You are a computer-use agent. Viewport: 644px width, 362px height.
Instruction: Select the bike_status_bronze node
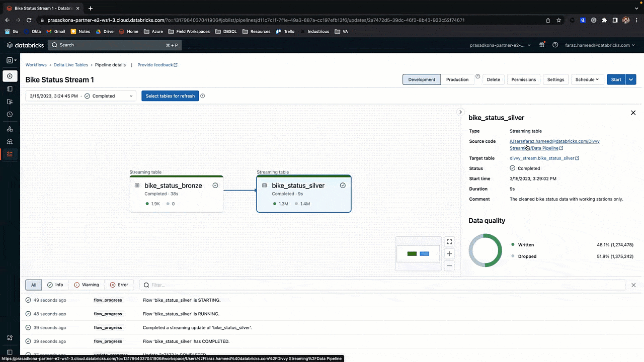coord(176,194)
